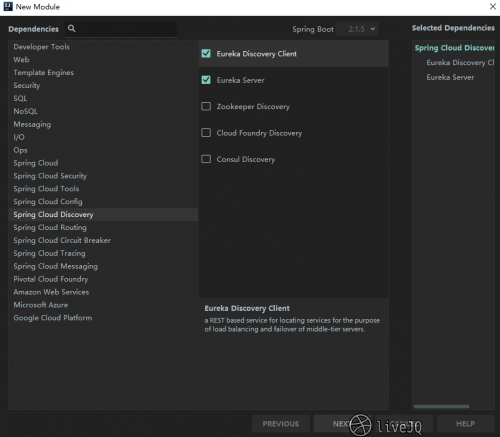Uncheck Eureka Discovery Client checkbox

point(206,53)
